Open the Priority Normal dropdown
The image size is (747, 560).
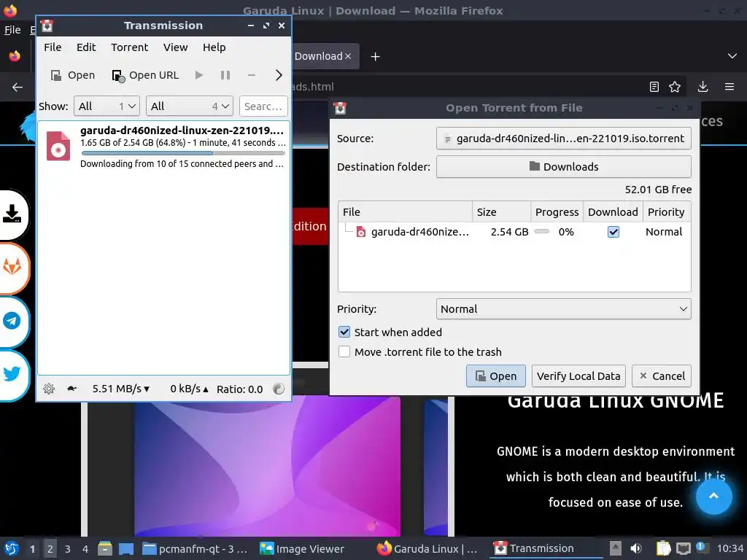(x=564, y=309)
